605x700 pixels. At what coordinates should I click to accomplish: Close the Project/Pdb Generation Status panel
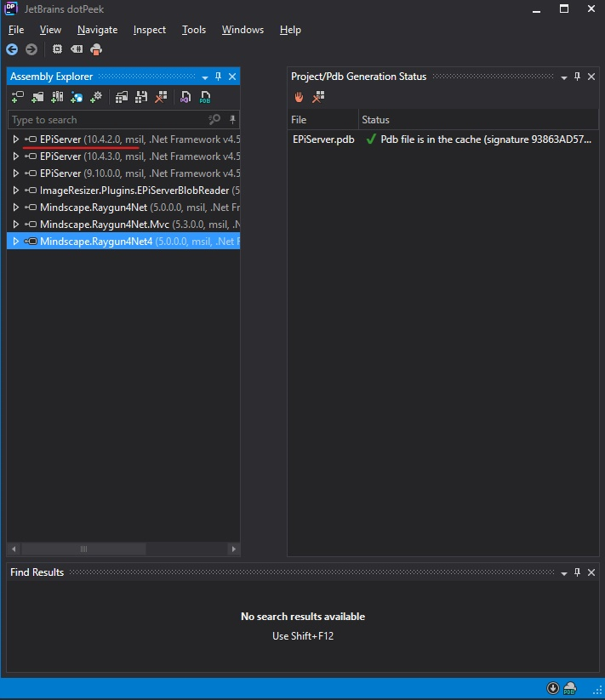tap(591, 77)
